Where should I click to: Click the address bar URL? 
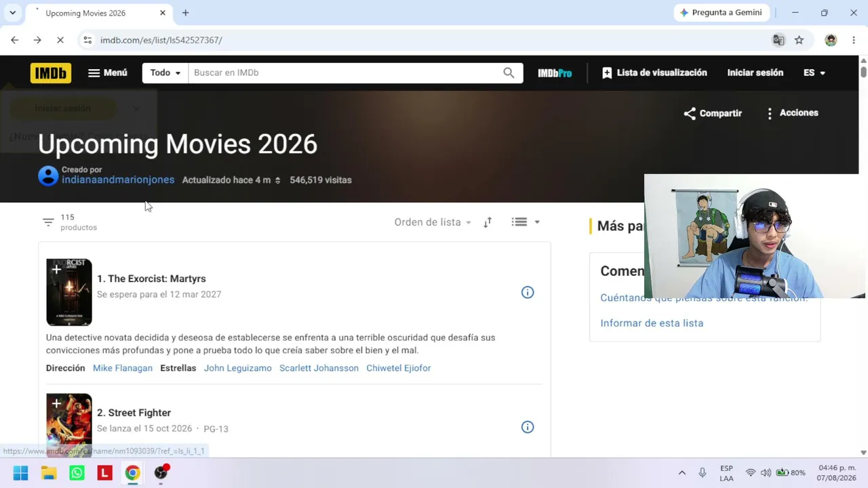pyautogui.click(x=161, y=40)
